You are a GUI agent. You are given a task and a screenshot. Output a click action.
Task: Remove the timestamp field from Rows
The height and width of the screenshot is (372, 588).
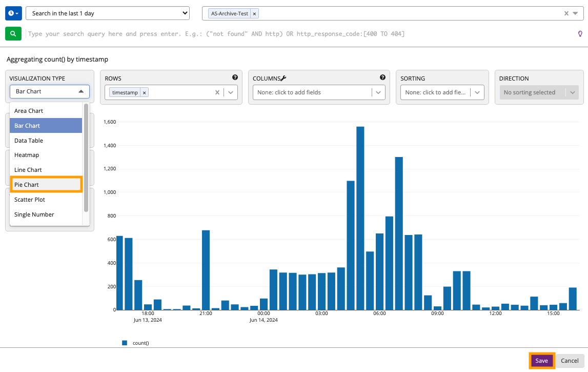pos(145,92)
